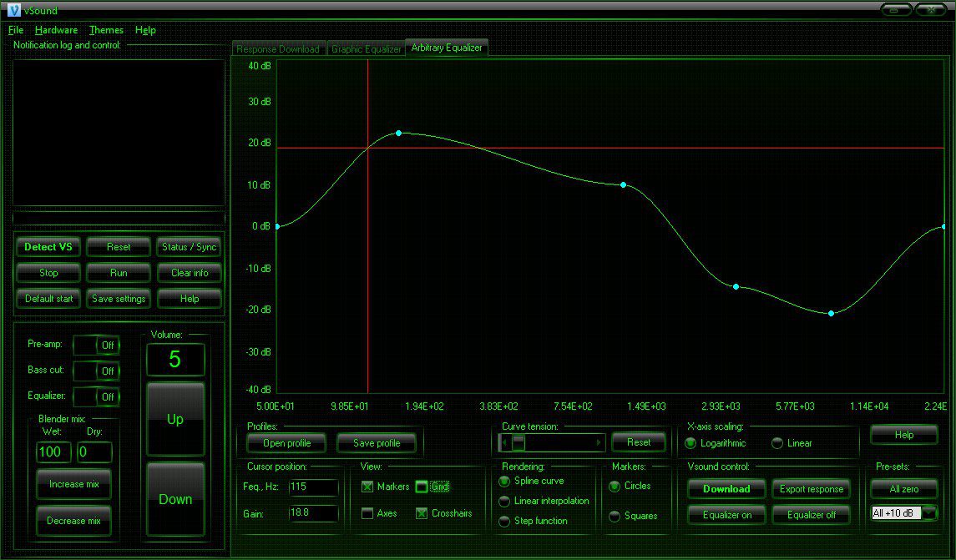Enable the Axes checkbox
The width and height of the screenshot is (956, 560).
(x=367, y=513)
